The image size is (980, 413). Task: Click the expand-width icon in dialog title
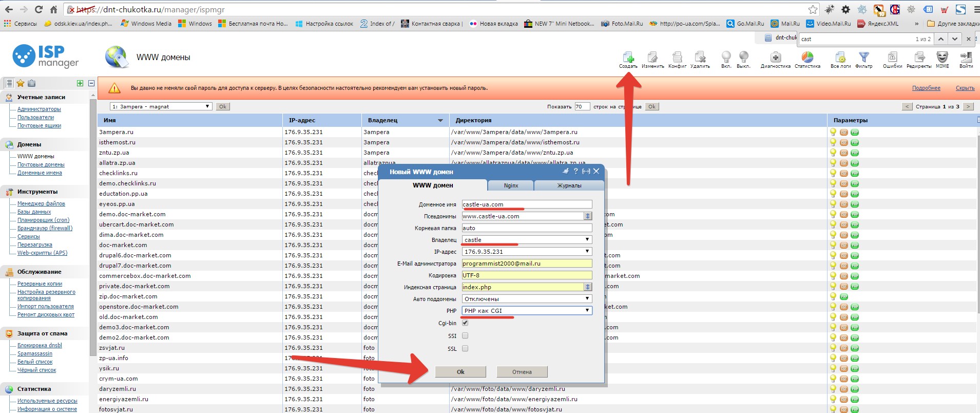pos(586,172)
